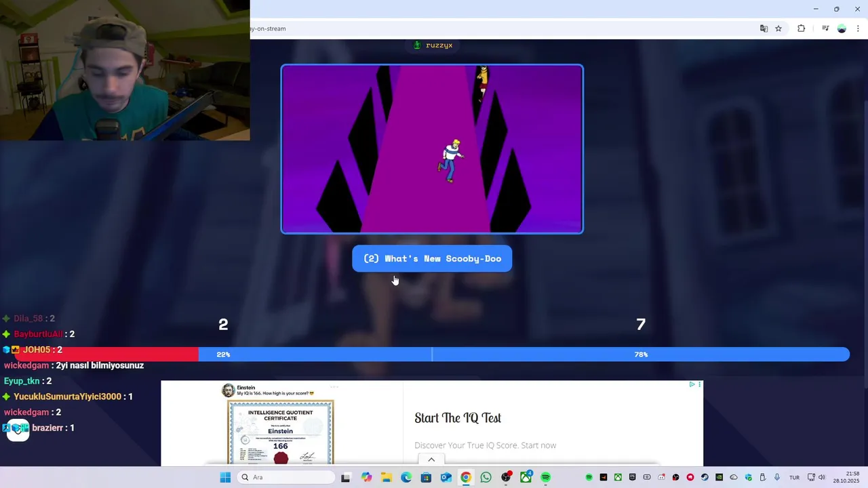This screenshot has height=488, width=868.
Task: Open the Chrome profile avatar
Action: [842, 28]
